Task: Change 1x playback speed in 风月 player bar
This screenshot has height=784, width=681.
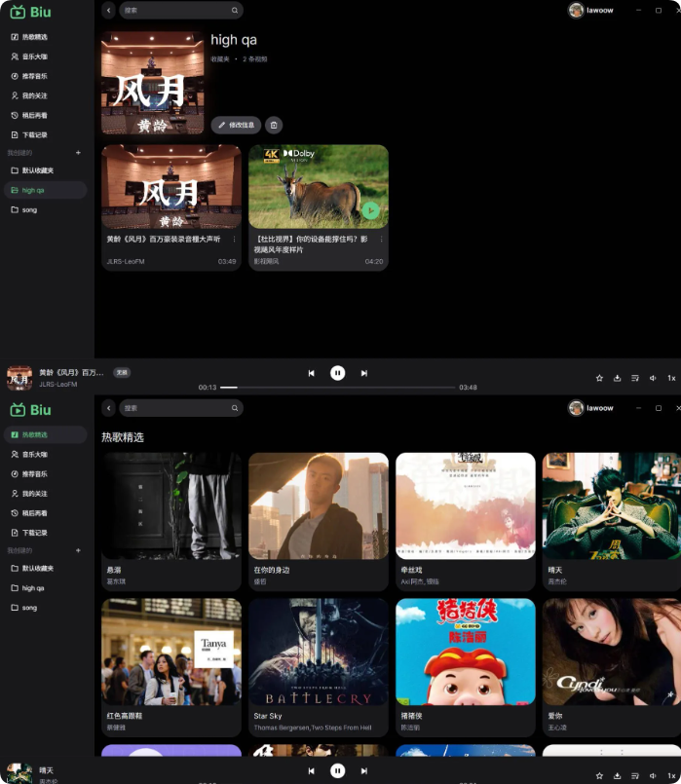Action: (x=671, y=378)
